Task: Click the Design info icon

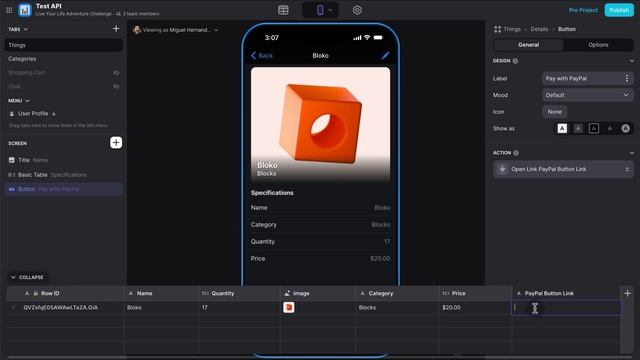Action: pos(516,61)
